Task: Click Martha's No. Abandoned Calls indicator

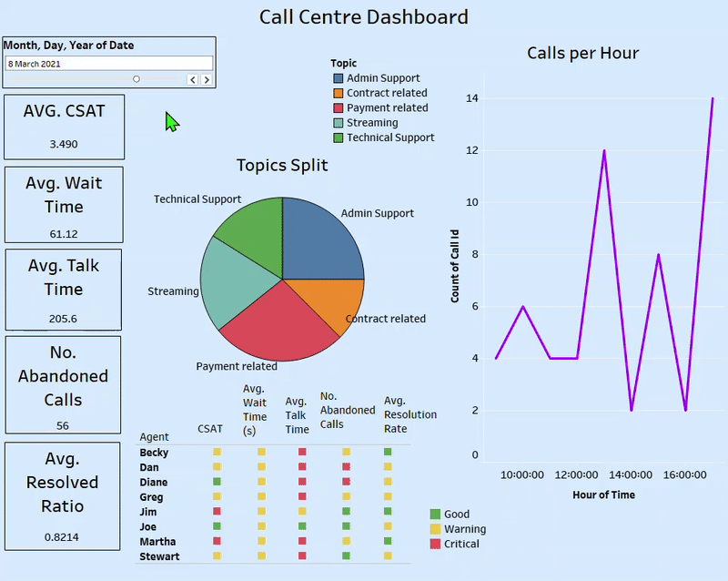Action: click(346, 541)
